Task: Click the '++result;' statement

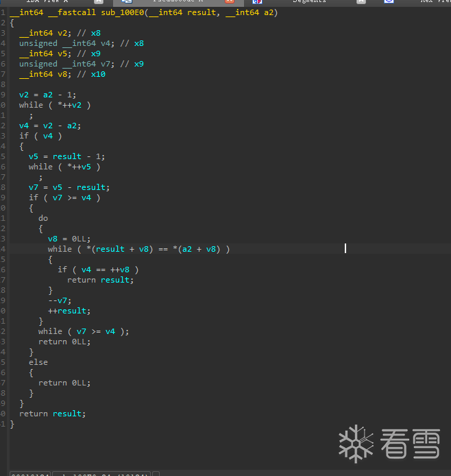Action: pos(69,311)
